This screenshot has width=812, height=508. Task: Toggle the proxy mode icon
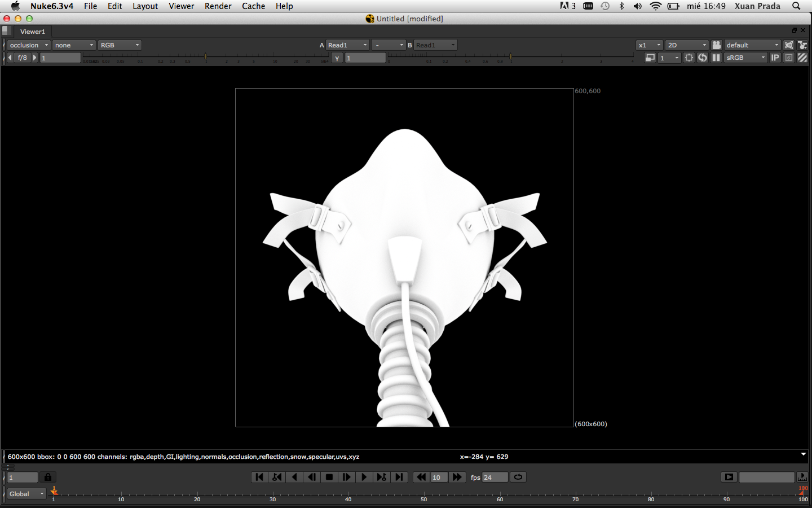pos(650,58)
